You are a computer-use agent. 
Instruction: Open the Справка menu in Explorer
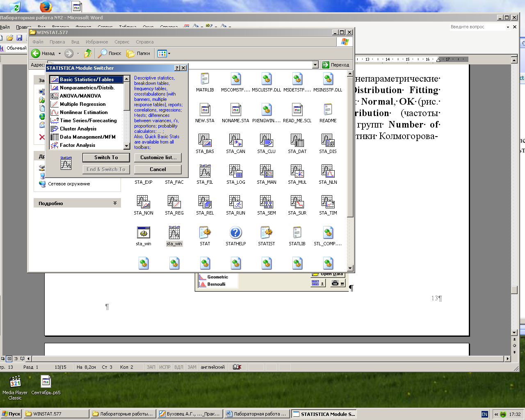tap(144, 42)
